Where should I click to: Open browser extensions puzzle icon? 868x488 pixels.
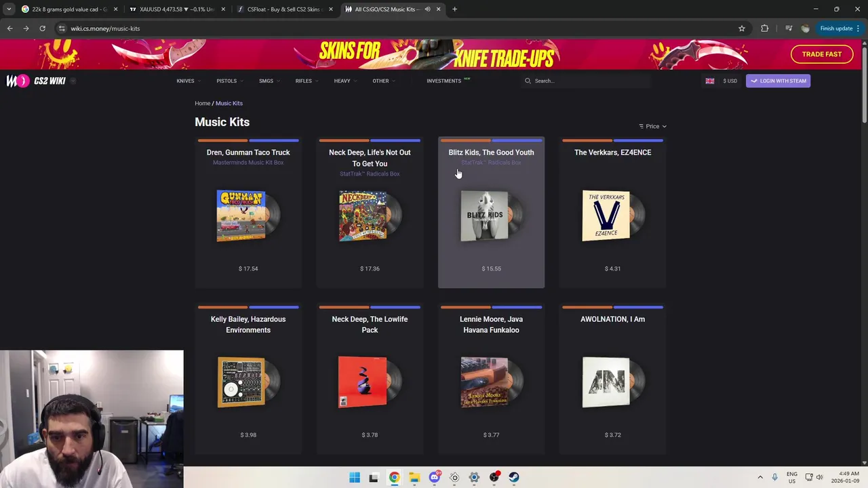(x=765, y=28)
